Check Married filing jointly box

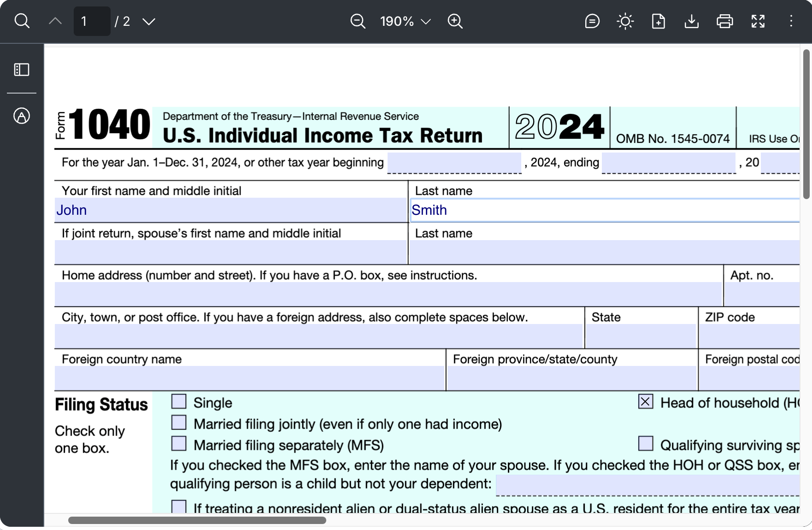179,423
